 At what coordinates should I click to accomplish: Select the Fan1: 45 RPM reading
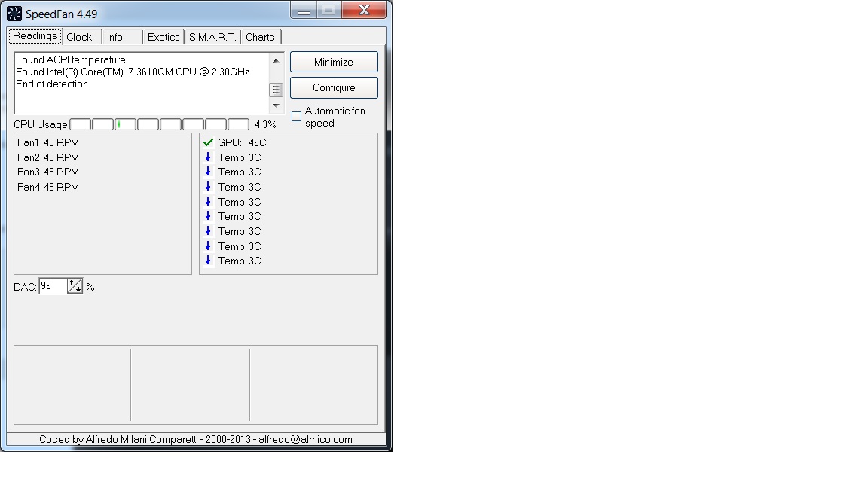coord(48,142)
